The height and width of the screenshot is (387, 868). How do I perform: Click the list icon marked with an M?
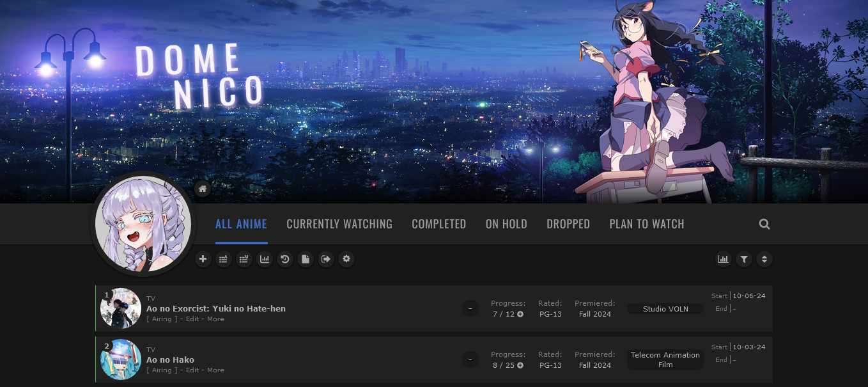244,259
